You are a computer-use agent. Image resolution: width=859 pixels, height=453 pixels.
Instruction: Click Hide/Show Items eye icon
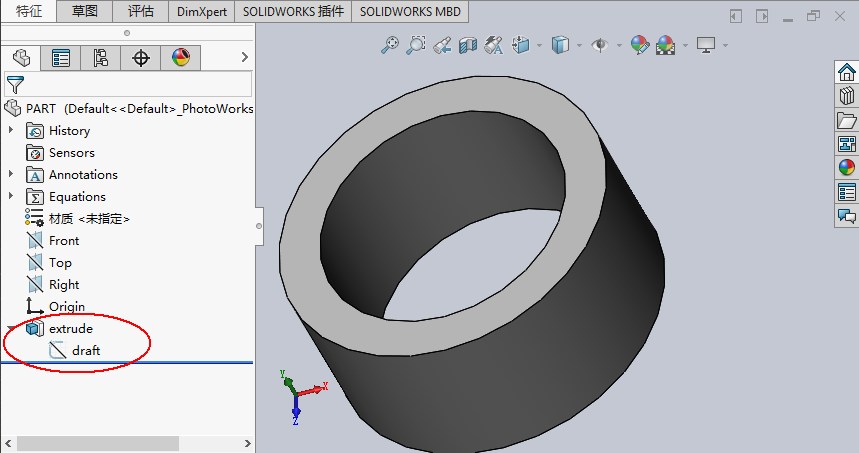coord(600,45)
